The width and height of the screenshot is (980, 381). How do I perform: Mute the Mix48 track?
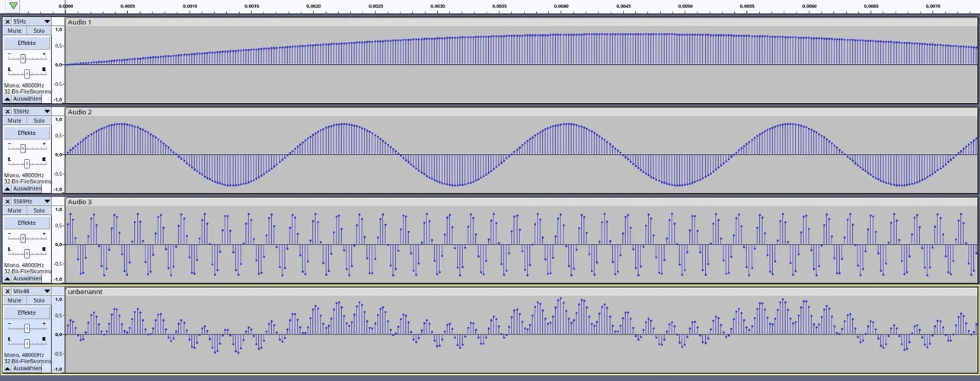(14, 300)
